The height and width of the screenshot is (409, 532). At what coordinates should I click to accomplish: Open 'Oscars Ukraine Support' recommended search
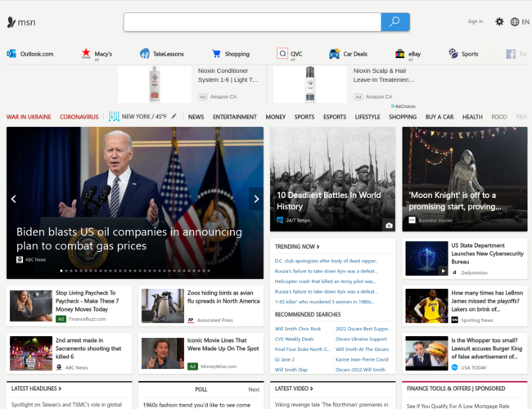[361, 339]
